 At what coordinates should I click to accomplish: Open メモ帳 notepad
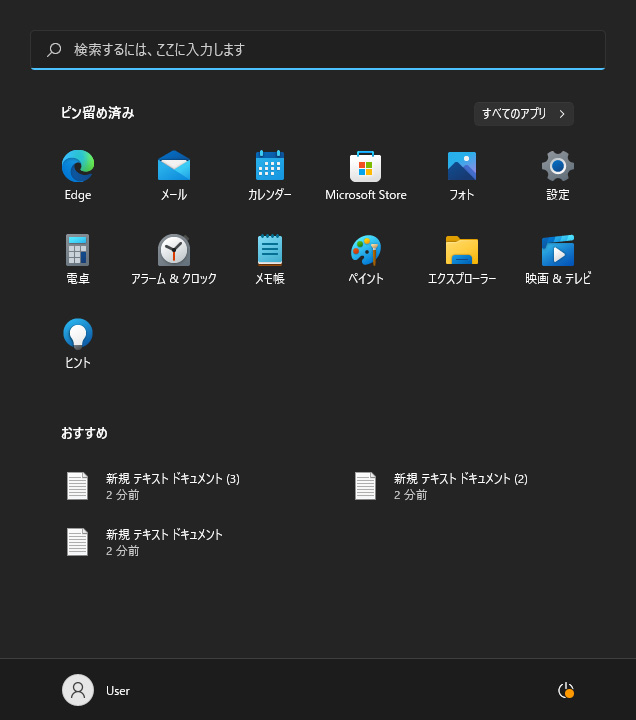point(270,250)
